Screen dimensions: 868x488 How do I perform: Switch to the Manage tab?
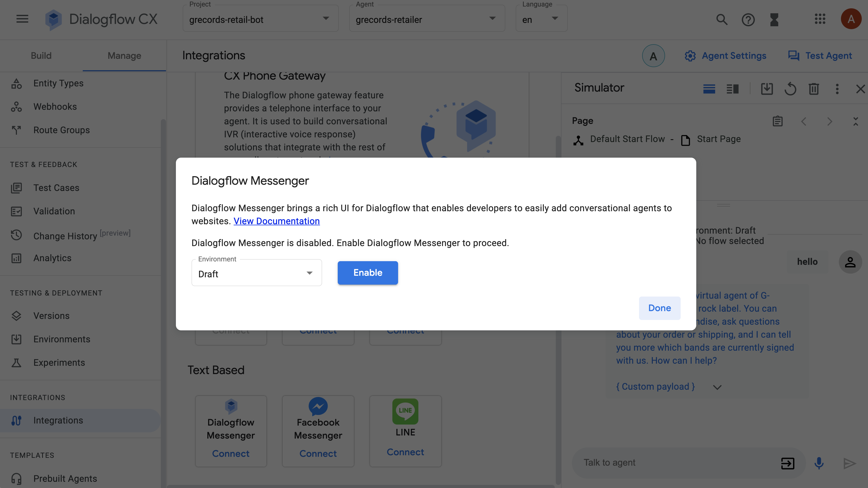tap(124, 55)
